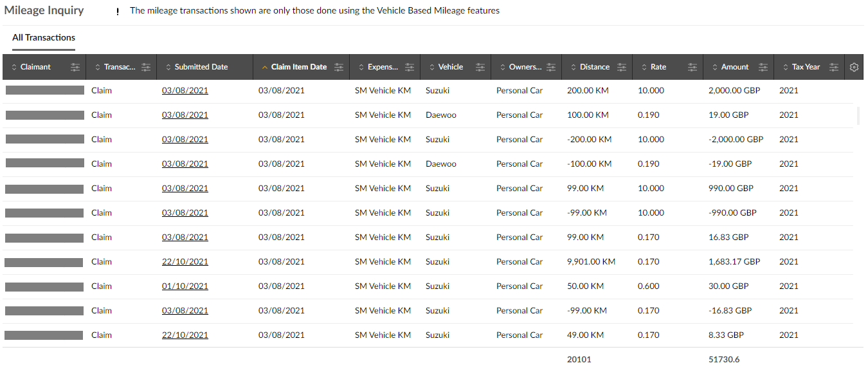Click the exclamation info icon beside Mileage Inquiry
Image resolution: width=868 pixels, height=372 pixels.
coord(118,12)
